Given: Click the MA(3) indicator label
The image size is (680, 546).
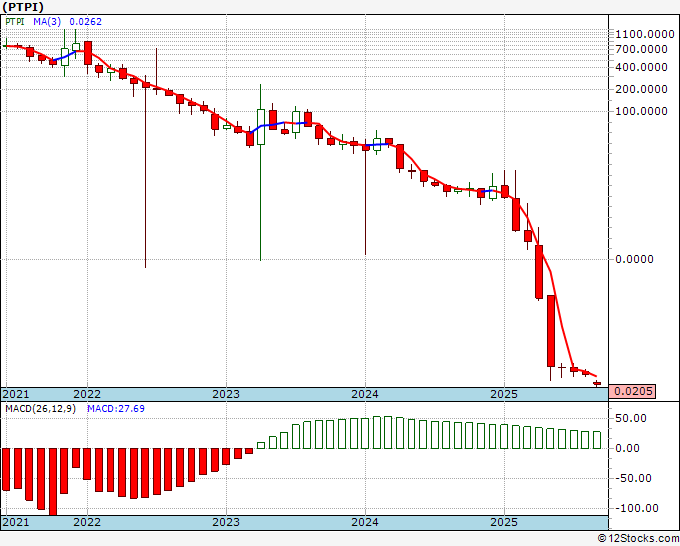Looking at the screenshot, I should click(47, 22).
